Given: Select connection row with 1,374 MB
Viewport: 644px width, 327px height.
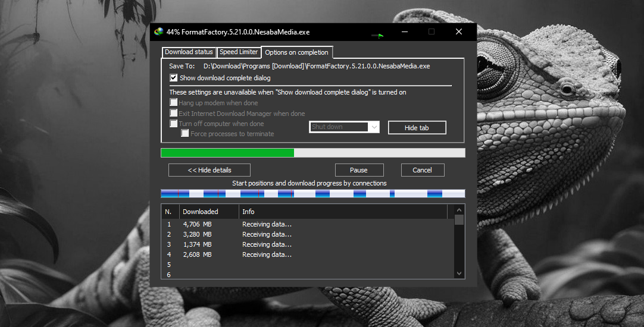Looking at the screenshot, I should [308, 244].
